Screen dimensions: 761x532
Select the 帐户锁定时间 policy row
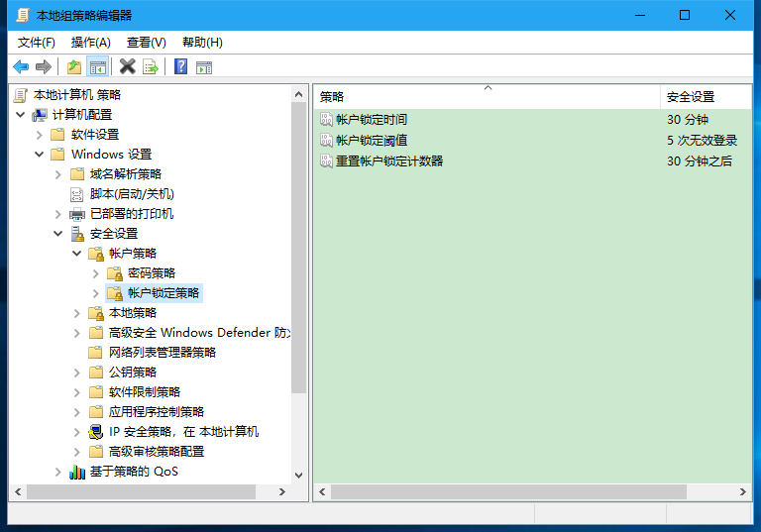tap(532, 119)
